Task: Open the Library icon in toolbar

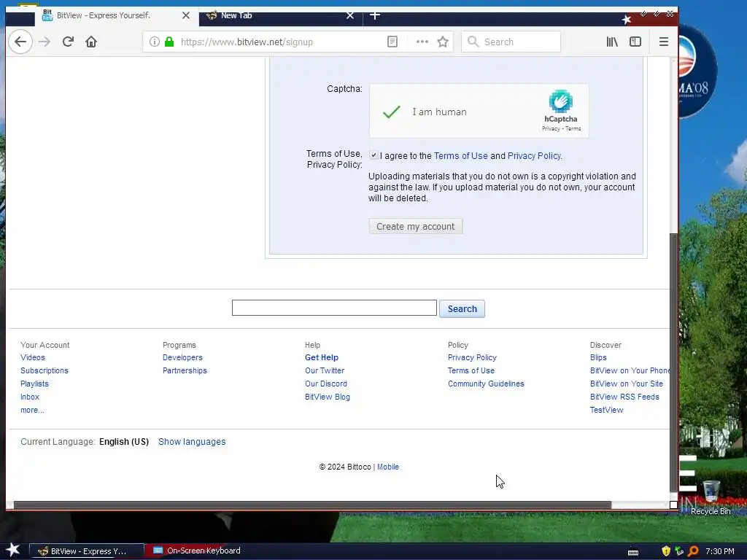Action: (x=612, y=42)
